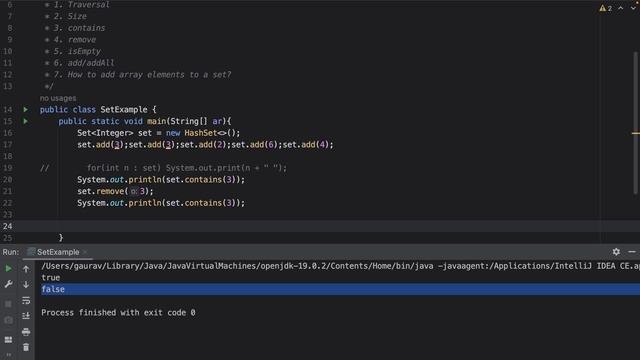Click 'SetExample' class name on line 14

pos(124,109)
